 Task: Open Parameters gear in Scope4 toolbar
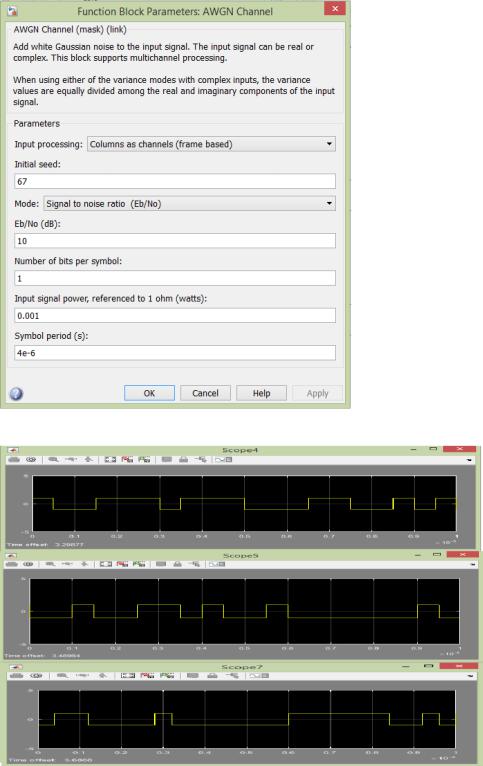pos(31,460)
